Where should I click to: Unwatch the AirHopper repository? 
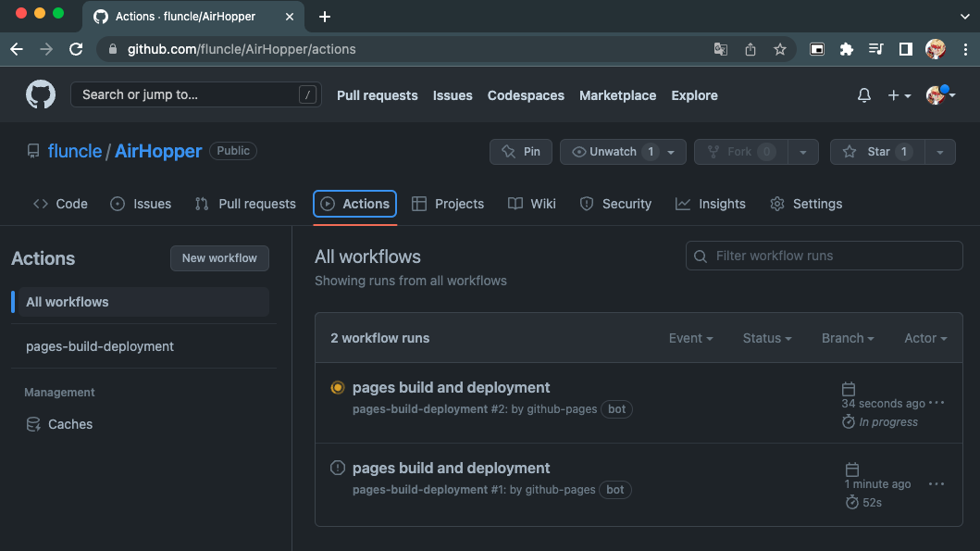[x=614, y=151]
